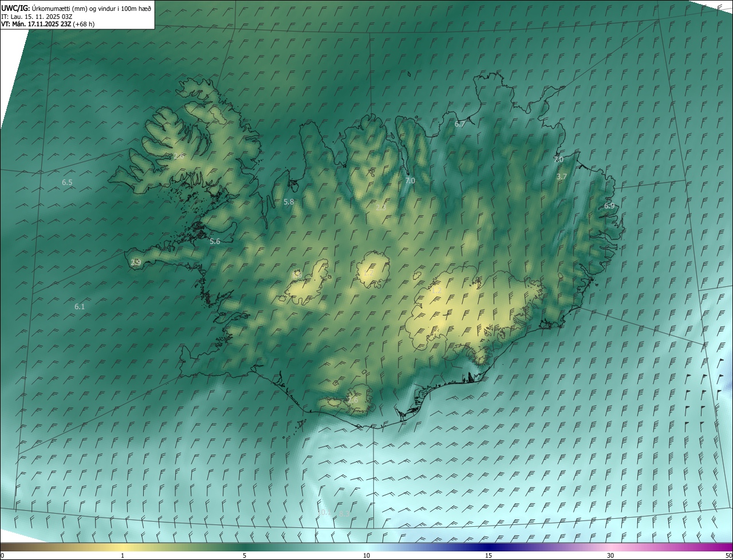Click the colour scale tick labelled 30
The image size is (733, 560).
tap(610, 555)
